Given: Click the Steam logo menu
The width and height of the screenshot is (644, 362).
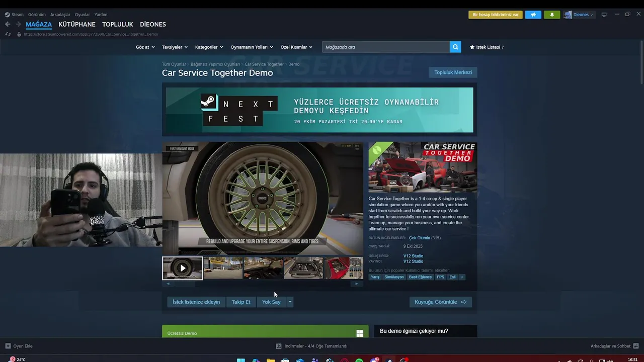Looking at the screenshot, I should click(x=14, y=15).
